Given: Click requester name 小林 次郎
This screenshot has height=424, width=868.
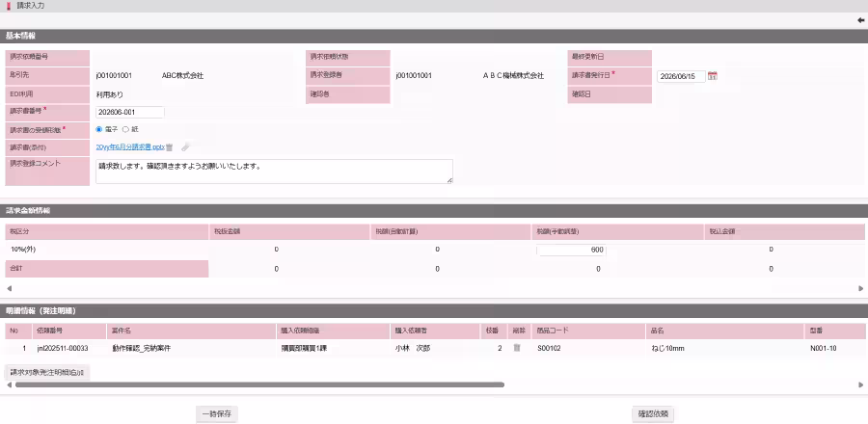Looking at the screenshot, I should tap(413, 348).
